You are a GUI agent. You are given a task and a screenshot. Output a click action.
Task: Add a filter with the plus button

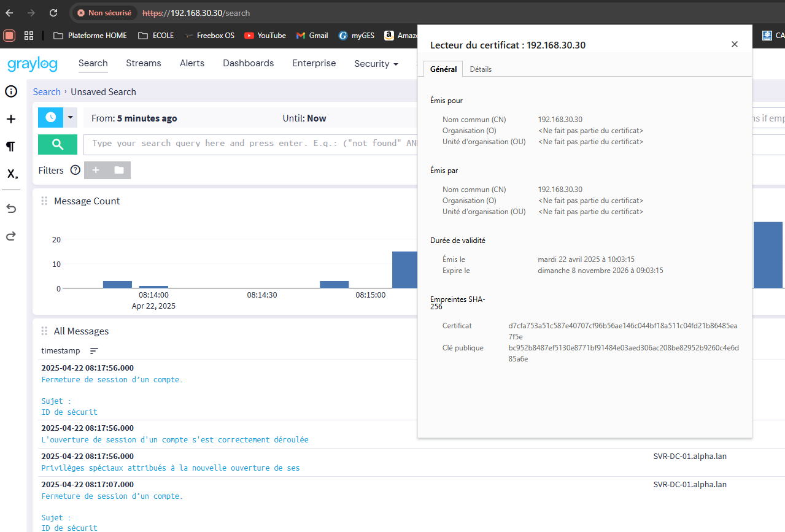96,170
